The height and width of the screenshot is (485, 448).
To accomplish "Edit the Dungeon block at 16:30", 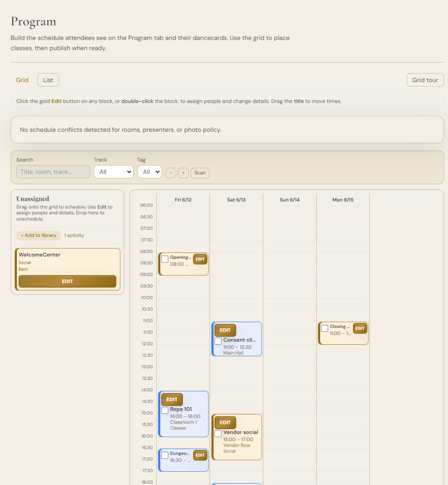I will 200,455.
